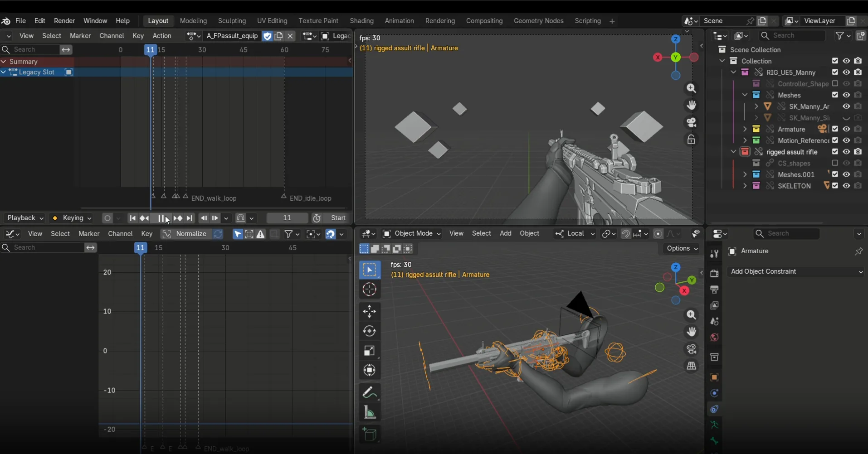Select the Scale tool in the viewport toolbar
The width and height of the screenshot is (868, 454).
[370, 351]
